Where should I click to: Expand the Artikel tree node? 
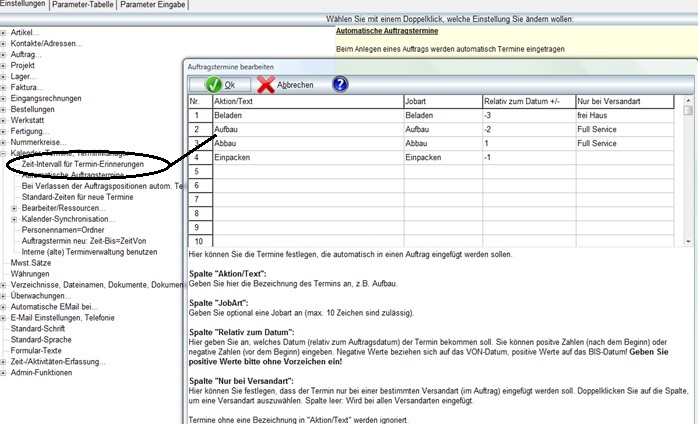point(3,33)
